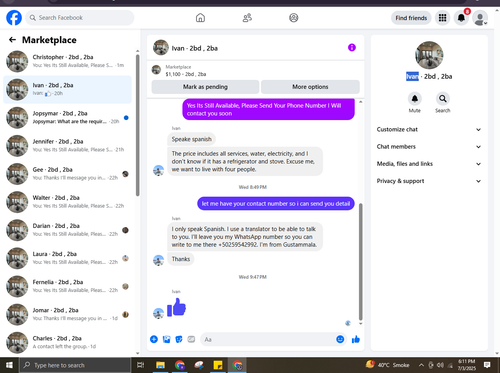Mute this conversation with the bell icon
500x373 pixels.
(x=415, y=99)
